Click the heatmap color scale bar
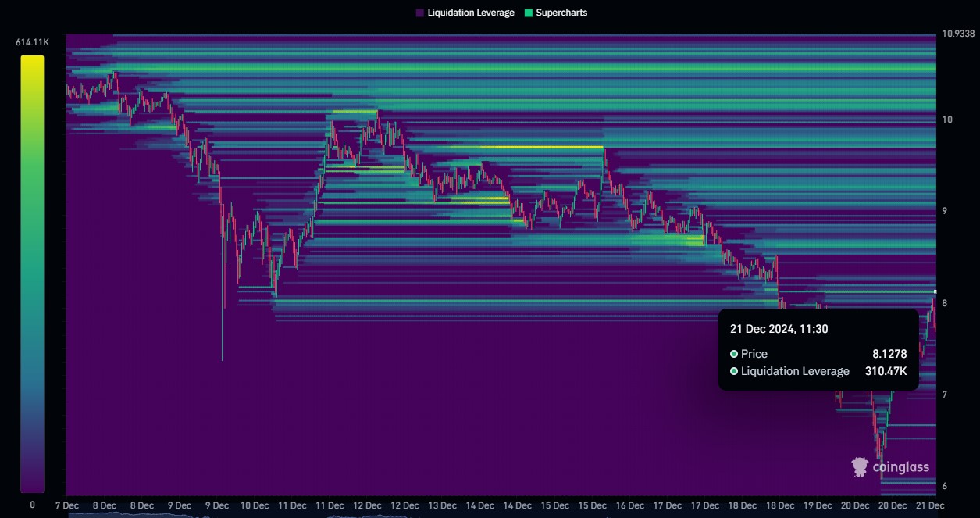 (32, 273)
